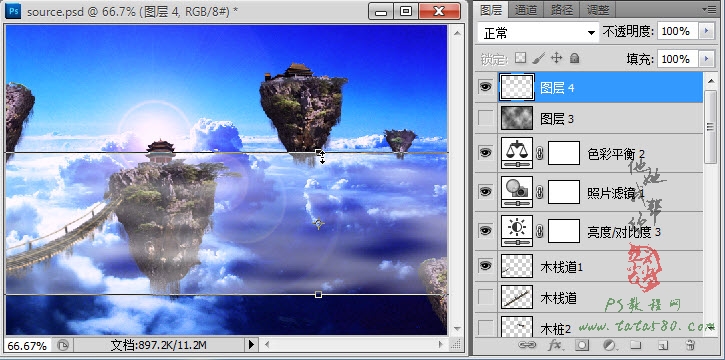
Task: Lock layer position icon
Action: click(x=557, y=58)
